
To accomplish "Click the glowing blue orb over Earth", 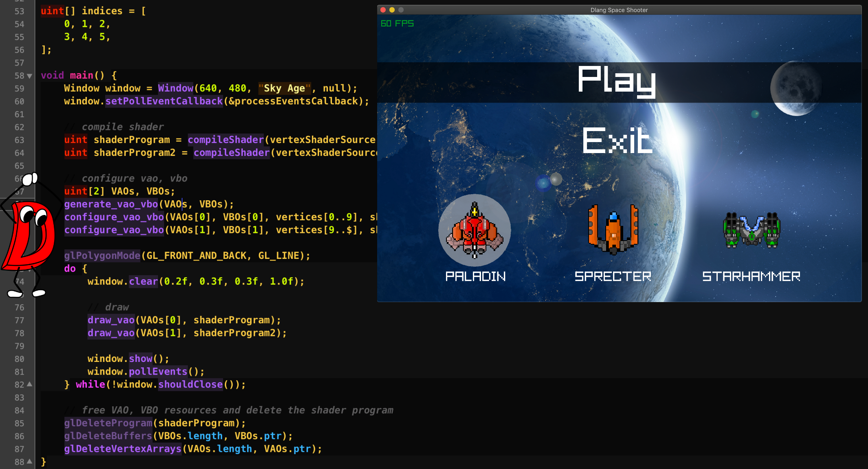I will coord(543,183).
